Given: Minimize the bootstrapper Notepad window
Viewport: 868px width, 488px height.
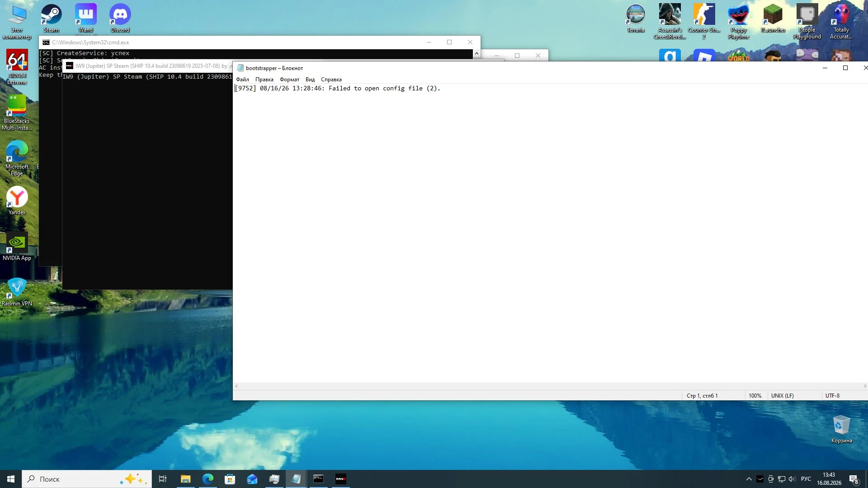Looking at the screenshot, I should [x=825, y=68].
